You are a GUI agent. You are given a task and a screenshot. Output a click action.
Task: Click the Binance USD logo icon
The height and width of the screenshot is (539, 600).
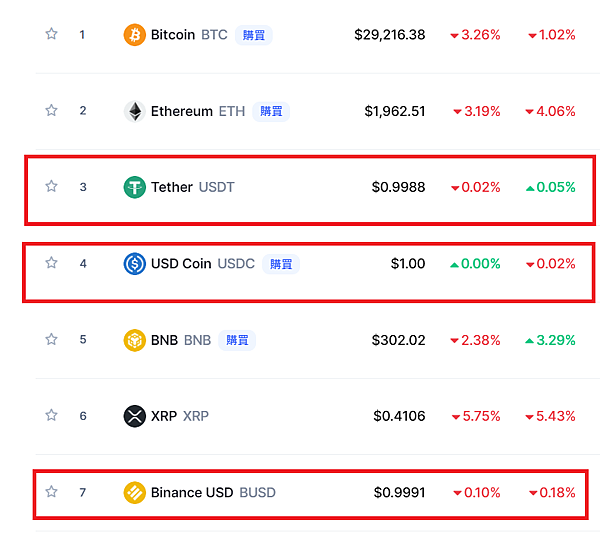click(x=134, y=492)
